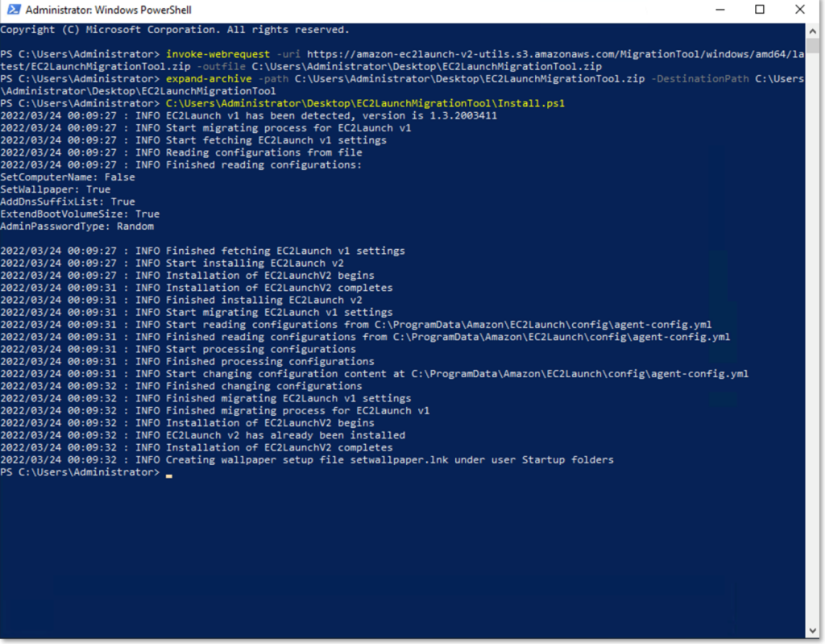This screenshot has height=644, width=825.
Task: Click the blinking cursor at the prompt
Action: 170,473
